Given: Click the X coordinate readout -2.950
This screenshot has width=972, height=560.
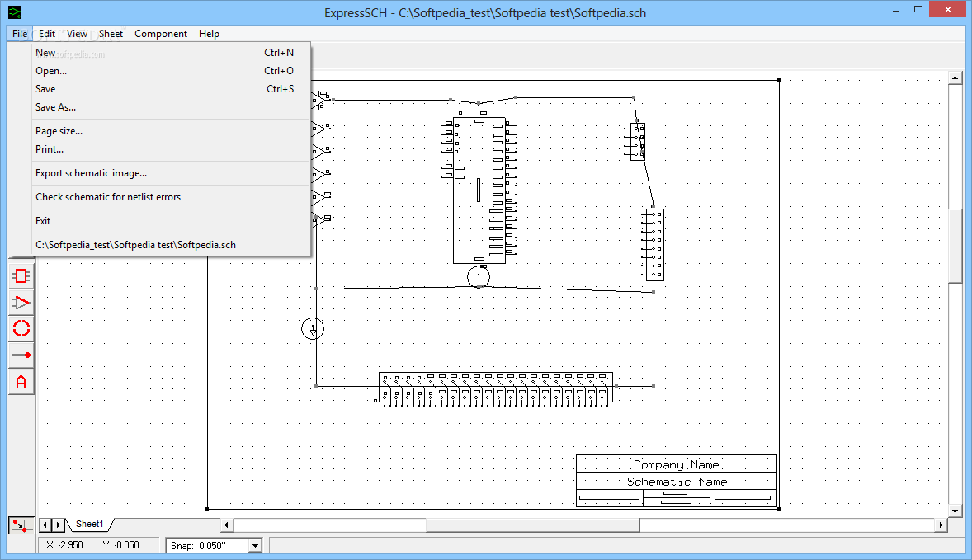Looking at the screenshot, I should point(64,545).
